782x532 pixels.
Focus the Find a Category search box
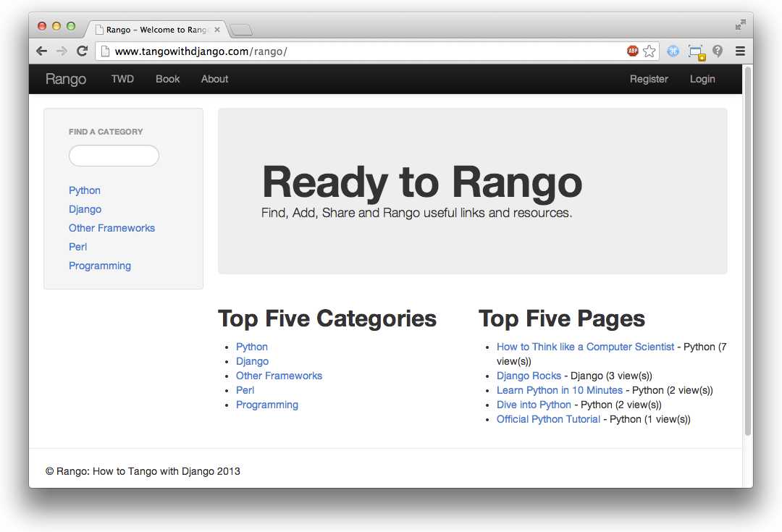point(114,156)
